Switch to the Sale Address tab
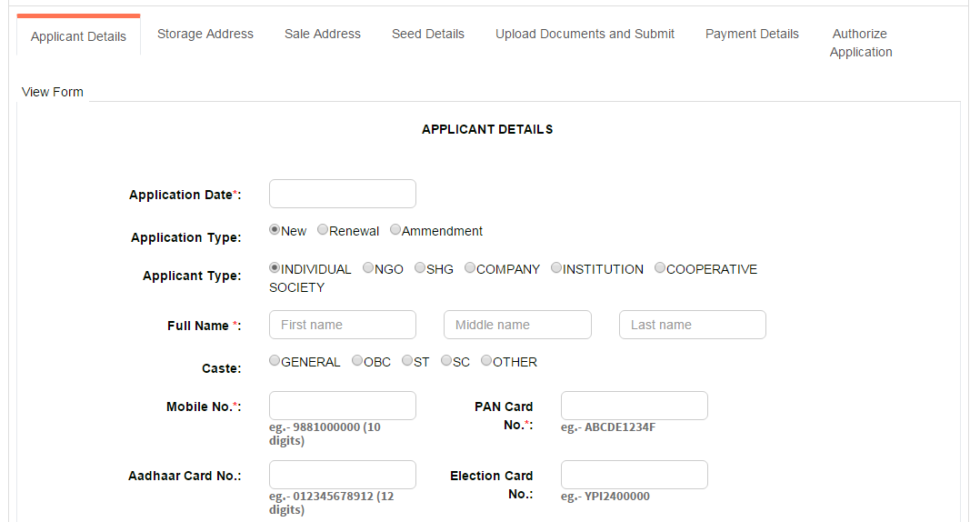Screen dimensions: 980x522 (323, 34)
